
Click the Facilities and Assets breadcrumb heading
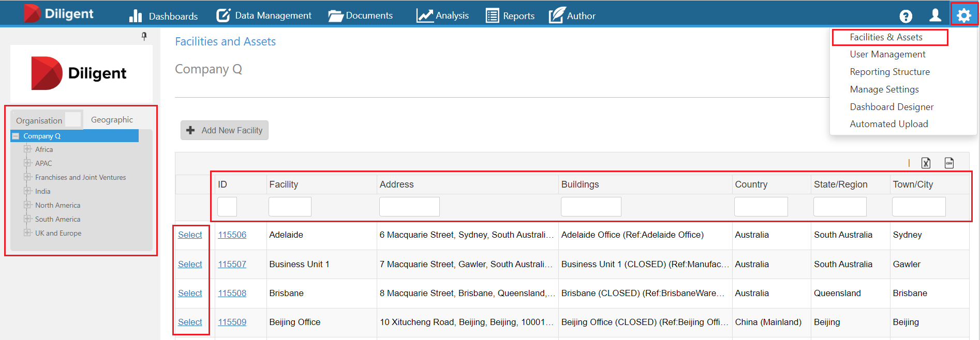225,41
